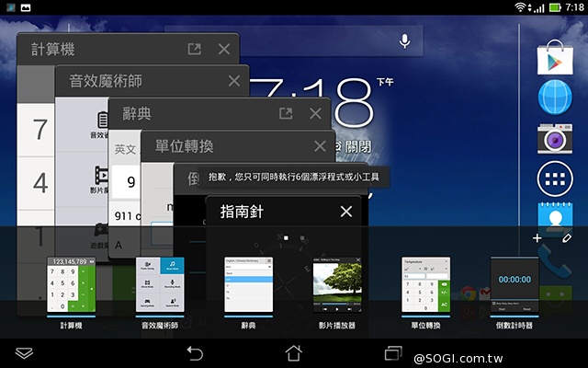The image size is (588, 368).
Task: Launch the globe Browser app
Action: pos(555,97)
